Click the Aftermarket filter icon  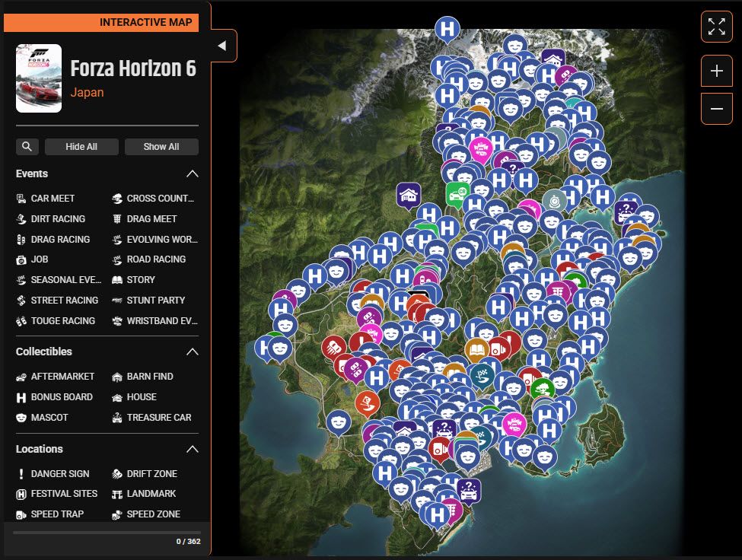click(x=21, y=377)
